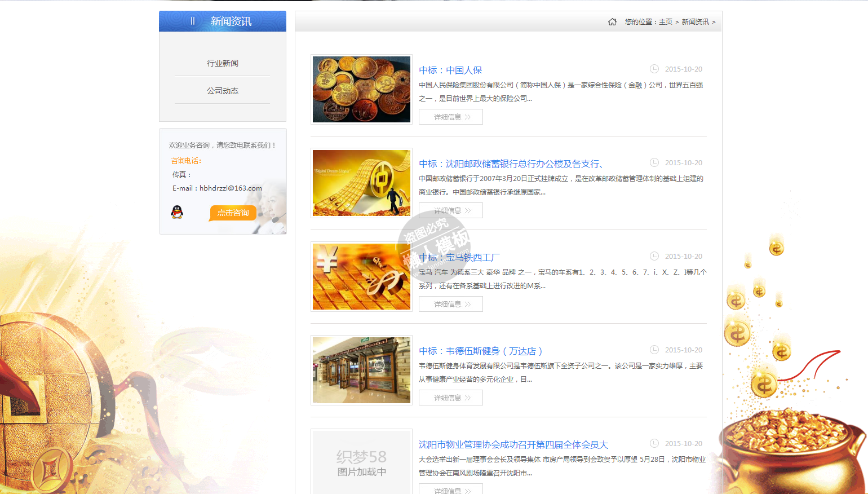Open article 中标：沈阳邮政储蓄银行总行办公楼及各支行
Viewport: 868px width, 494px height.
511,164
